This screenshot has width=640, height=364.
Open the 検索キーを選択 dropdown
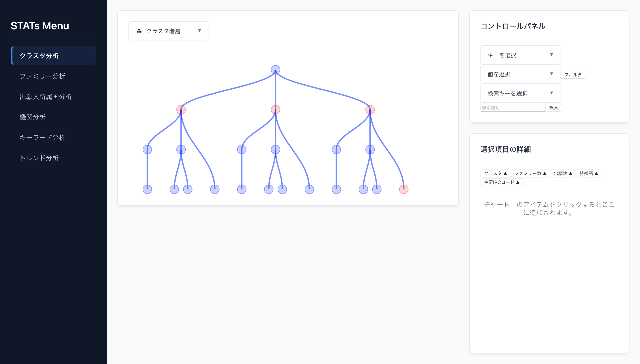pyautogui.click(x=520, y=93)
